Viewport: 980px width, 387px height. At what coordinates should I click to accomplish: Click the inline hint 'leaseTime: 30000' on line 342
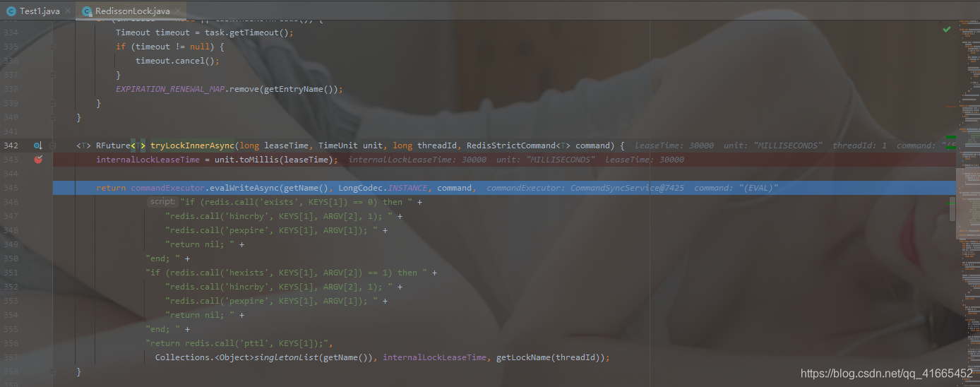[674, 145]
